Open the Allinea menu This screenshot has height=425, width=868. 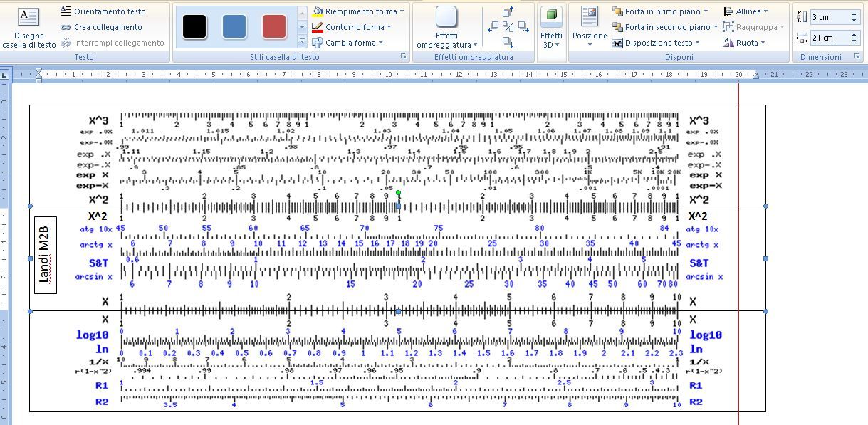click(746, 11)
